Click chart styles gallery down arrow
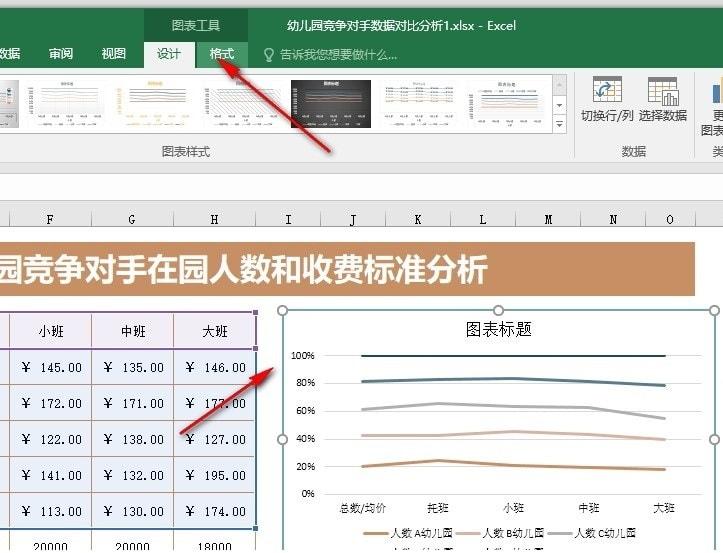The height and width of the screenshot is (553, 723). (559, 106)
